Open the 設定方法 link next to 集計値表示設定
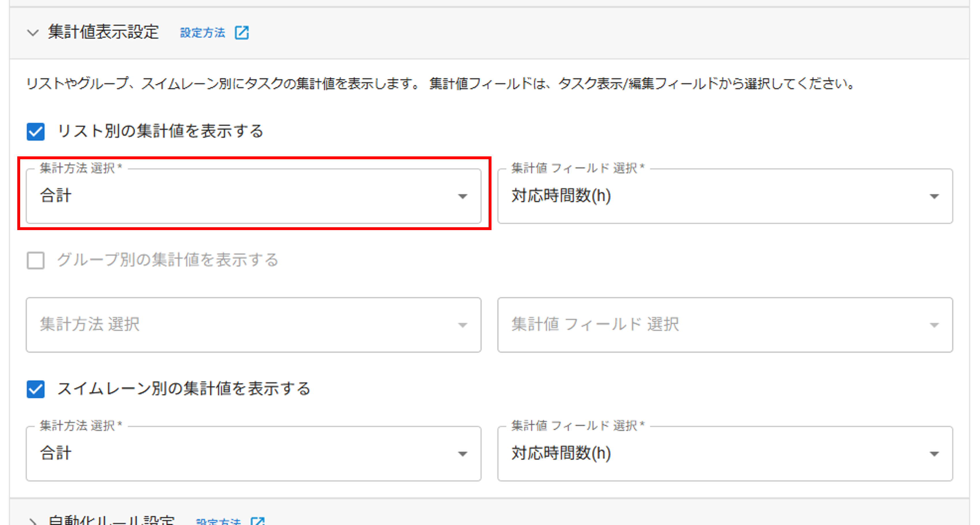The height and width of the screenshot is (525, 980). 202,33
